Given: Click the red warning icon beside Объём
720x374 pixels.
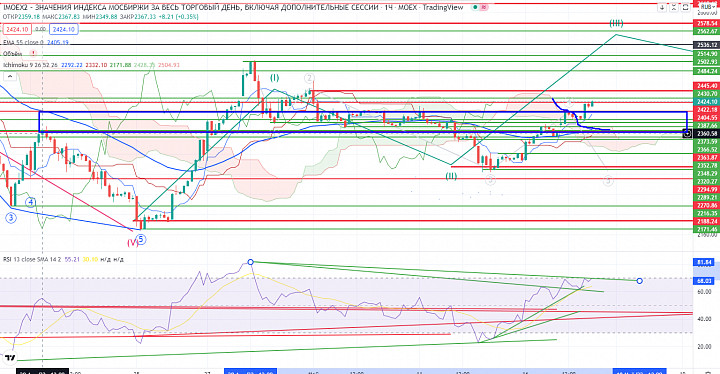Looking at the screenshot, I should click(33, 54).
